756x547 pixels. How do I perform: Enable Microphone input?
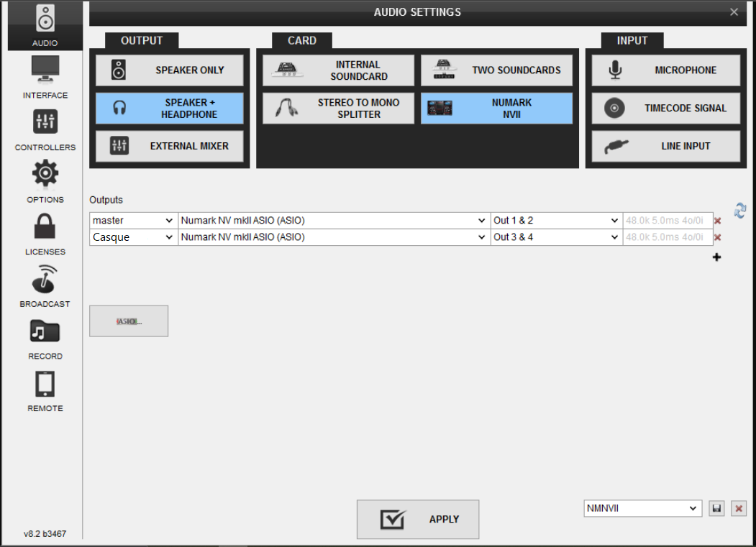(x=666, y=70)
